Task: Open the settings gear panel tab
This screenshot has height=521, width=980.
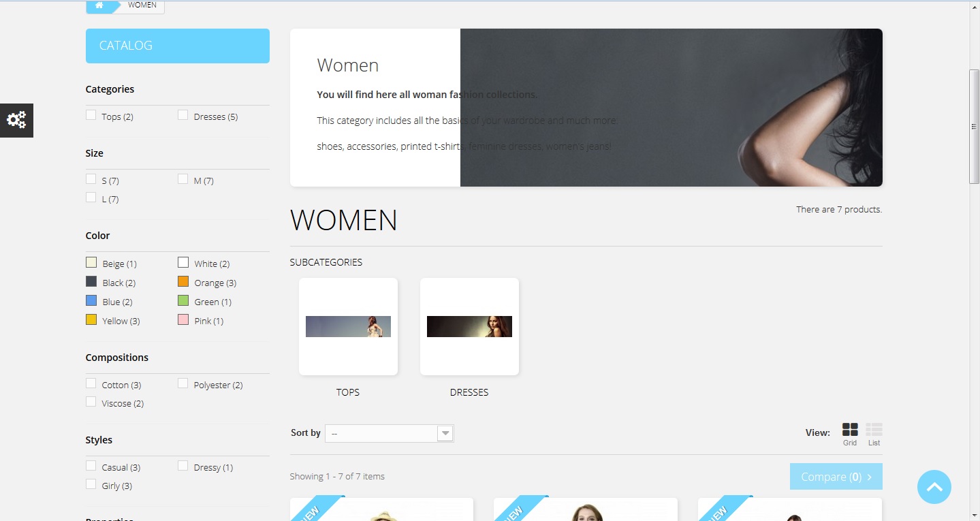Action: (x=16, y=121)
